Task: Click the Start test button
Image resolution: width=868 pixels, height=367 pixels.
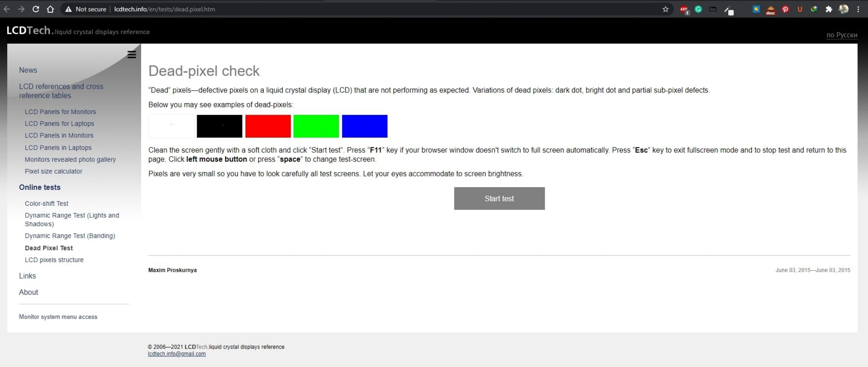Action: pos(499,199)
